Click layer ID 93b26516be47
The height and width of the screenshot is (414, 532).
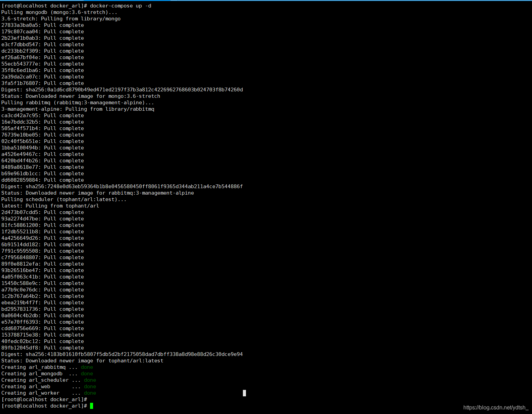20,270
